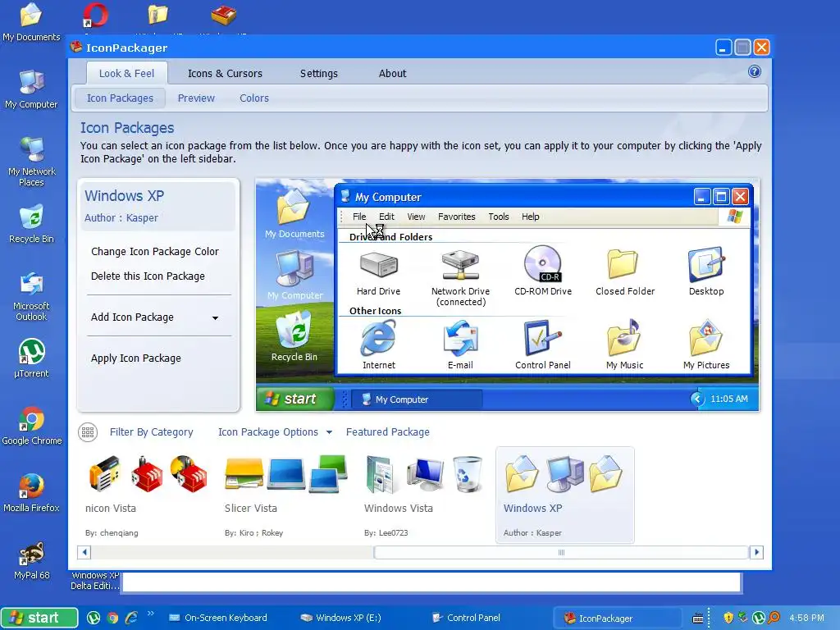840x630 pixels.
Task: Click the security shield tray icon
Action: (728, 618)
